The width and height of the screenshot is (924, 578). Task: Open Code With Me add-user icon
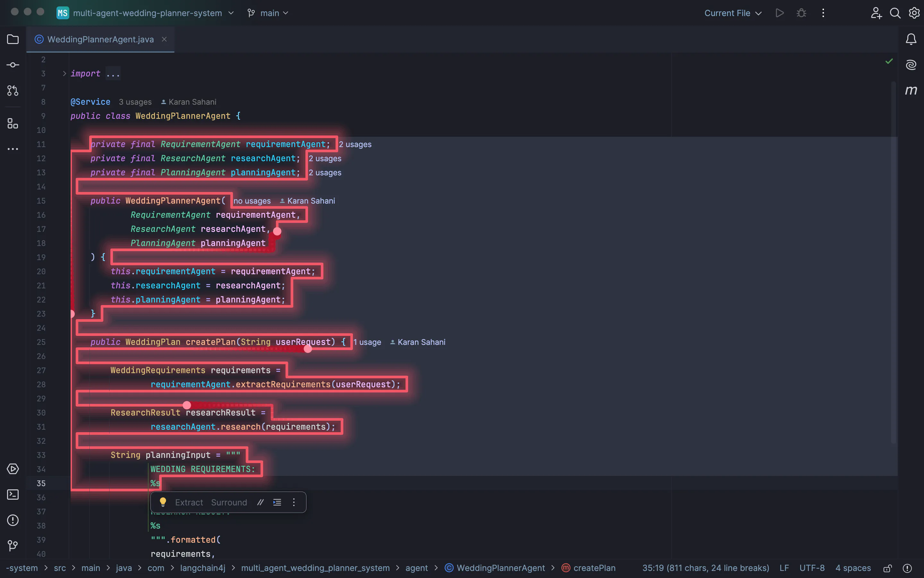(876, 13)
